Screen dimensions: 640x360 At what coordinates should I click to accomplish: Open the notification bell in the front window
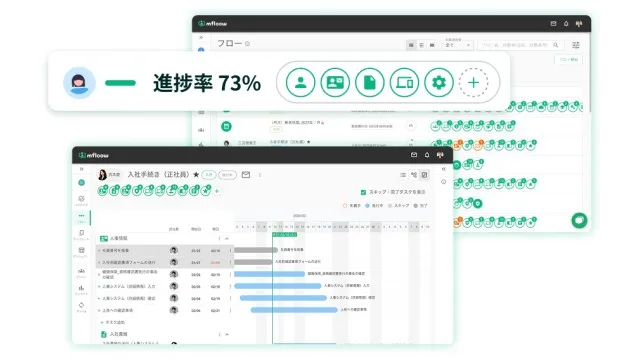coord(427,155)
